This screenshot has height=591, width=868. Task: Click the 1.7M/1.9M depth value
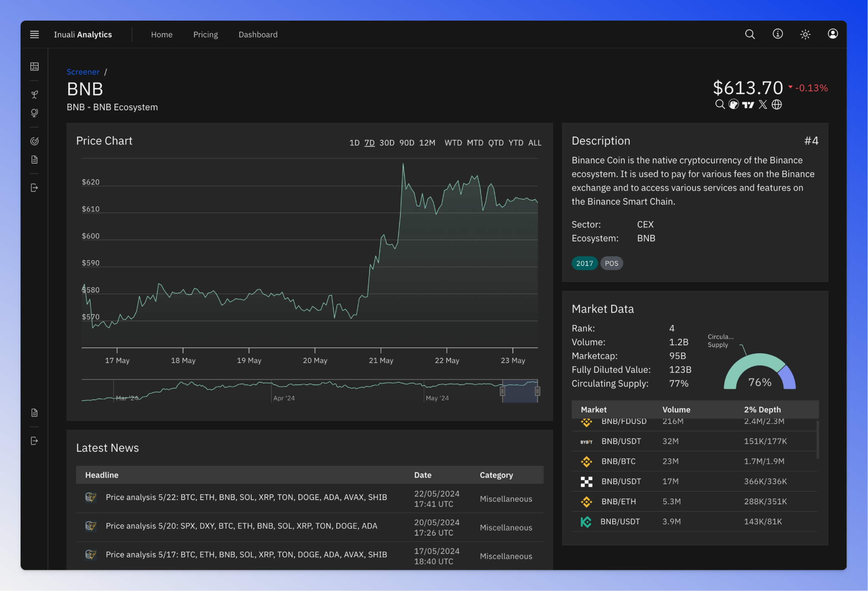[764, 462]
